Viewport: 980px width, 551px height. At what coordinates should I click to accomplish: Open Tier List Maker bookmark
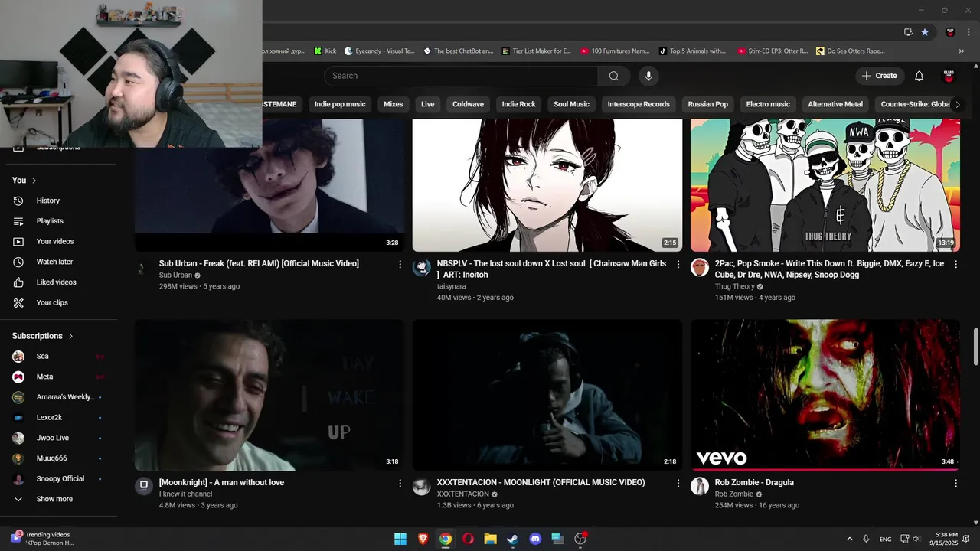coord(536,51)
